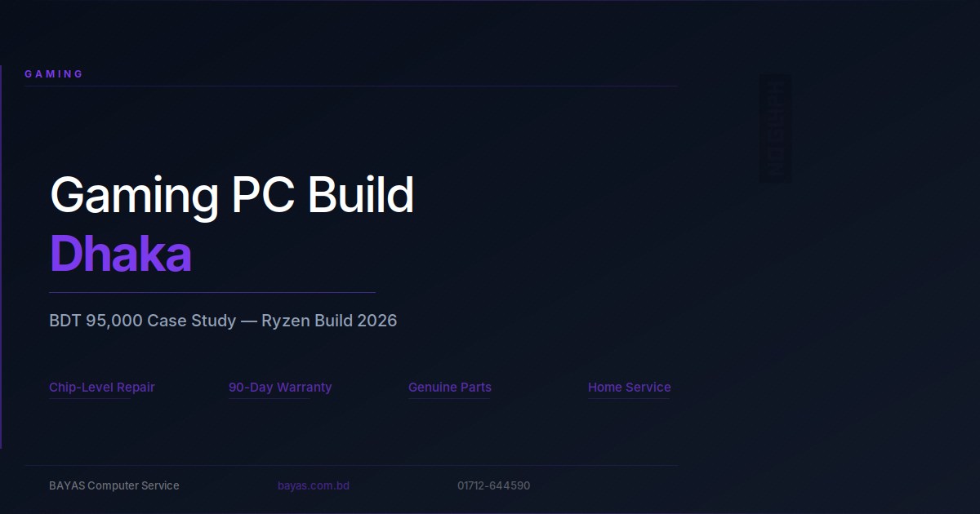Open the 90-Day Warranty link
Screen dimensions: 980x514
(280, 388)
